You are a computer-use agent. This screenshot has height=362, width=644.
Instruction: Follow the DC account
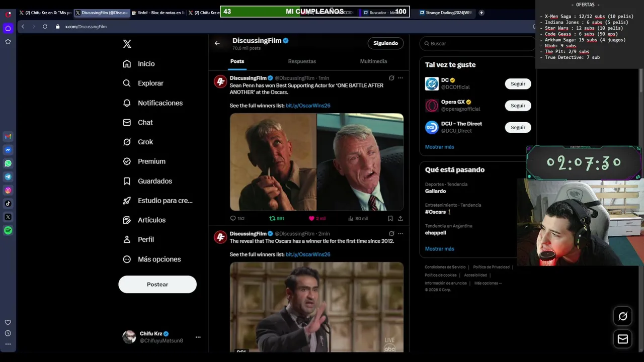518,84
